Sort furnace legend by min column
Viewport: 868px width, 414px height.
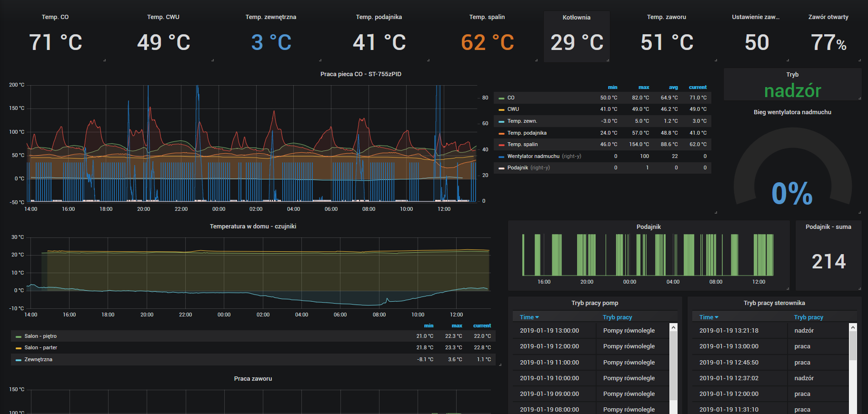click(x=612, y=88)
